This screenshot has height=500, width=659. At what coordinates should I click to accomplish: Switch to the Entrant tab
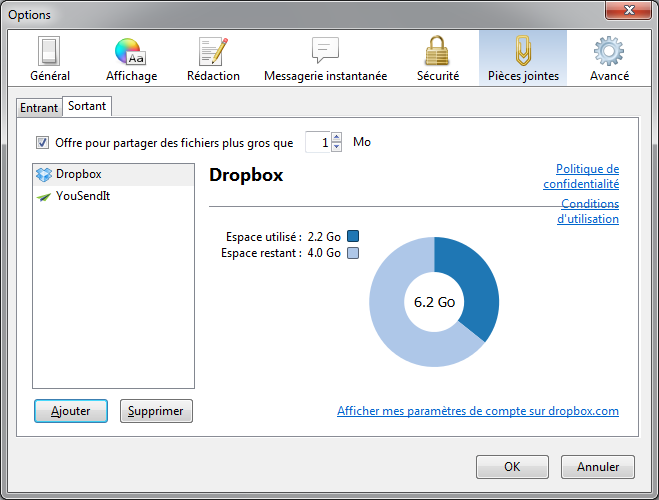(x=39, y=108)
